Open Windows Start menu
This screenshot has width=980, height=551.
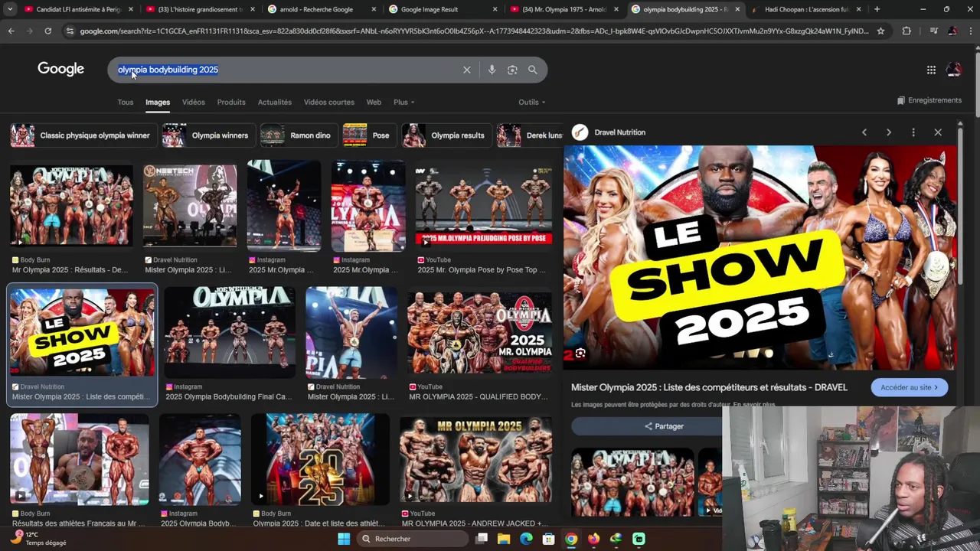[x=344, y=539]
